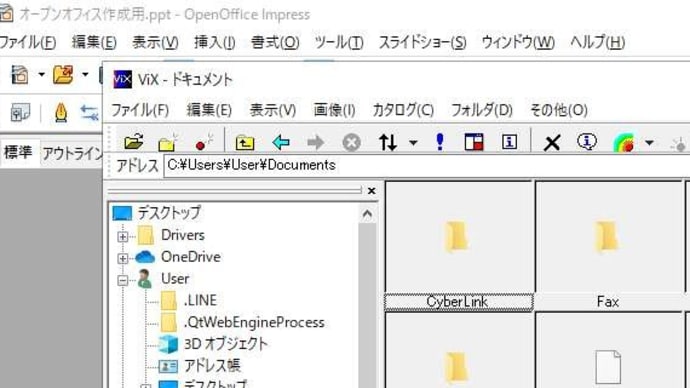
Task: Select アドレス帳 in folder tree
Action: (212, 366)
